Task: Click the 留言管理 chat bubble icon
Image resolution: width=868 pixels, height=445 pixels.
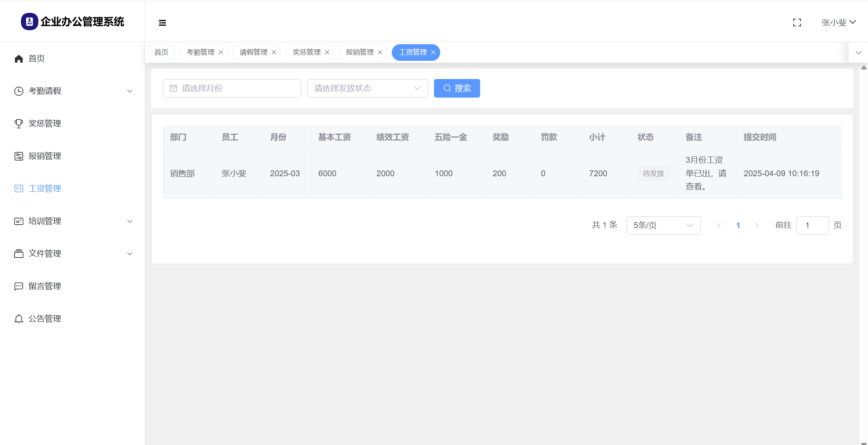Action: [19, 286]
